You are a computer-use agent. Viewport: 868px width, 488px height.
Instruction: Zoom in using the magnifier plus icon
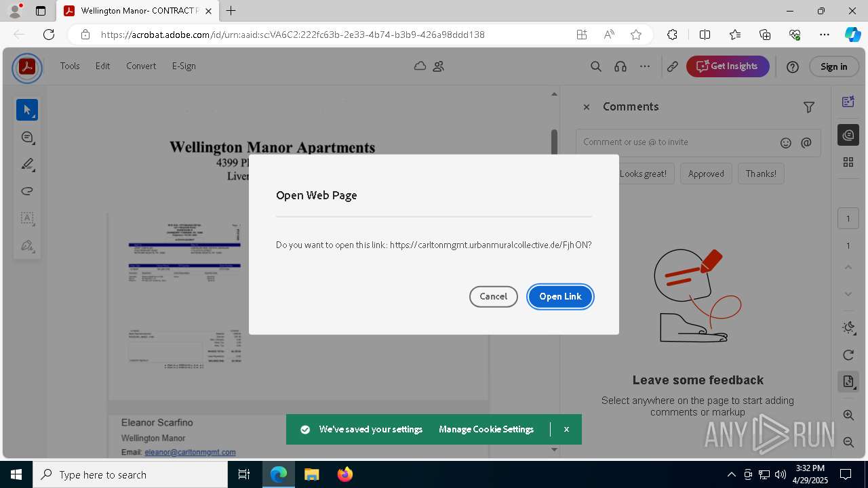848,415
